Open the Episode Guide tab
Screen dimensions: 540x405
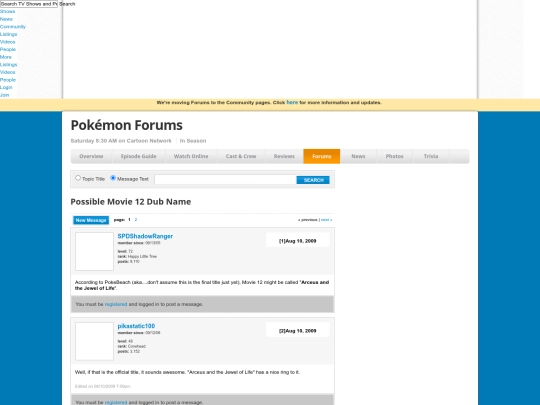(x=138, y=156)
